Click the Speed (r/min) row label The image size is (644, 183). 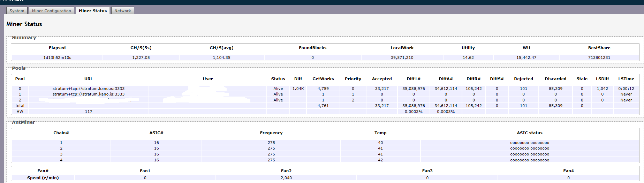click(43, 178)
